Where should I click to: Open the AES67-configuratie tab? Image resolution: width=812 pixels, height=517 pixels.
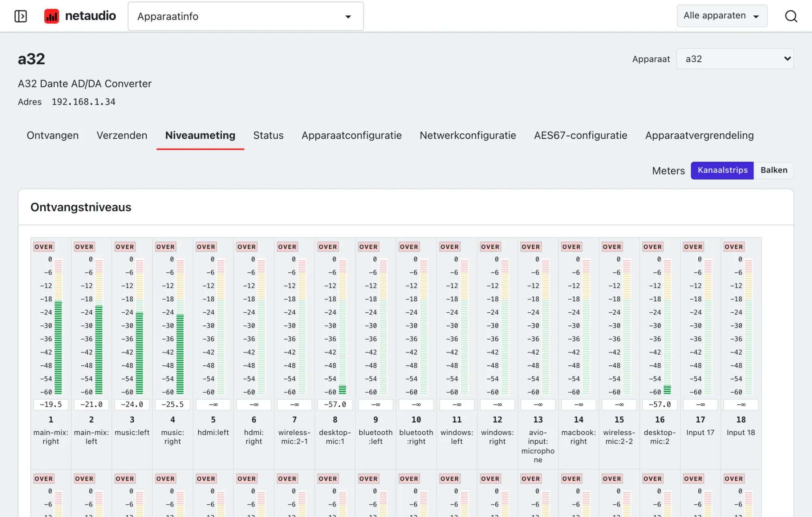[581, 135]
